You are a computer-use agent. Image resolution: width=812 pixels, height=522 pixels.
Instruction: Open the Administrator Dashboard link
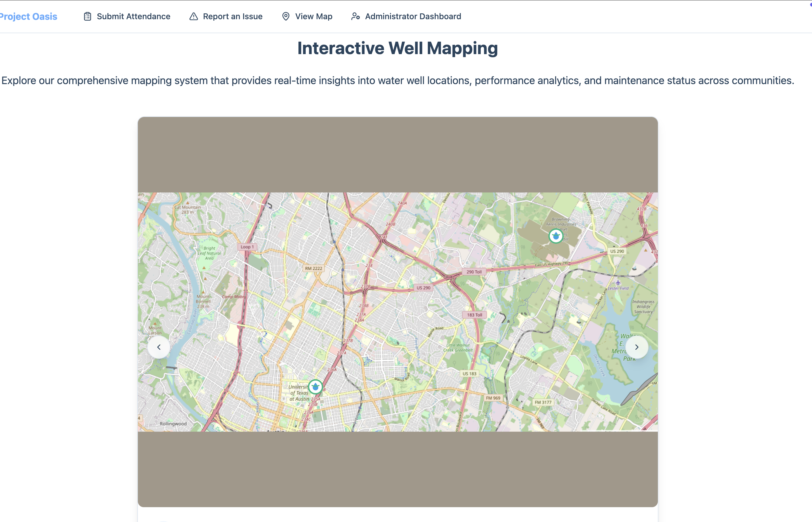413,16
